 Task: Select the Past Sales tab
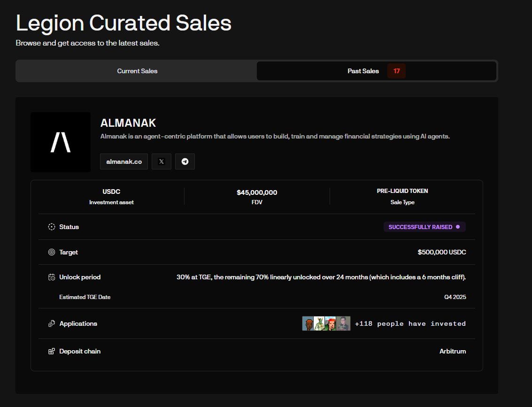coord(363,71)
